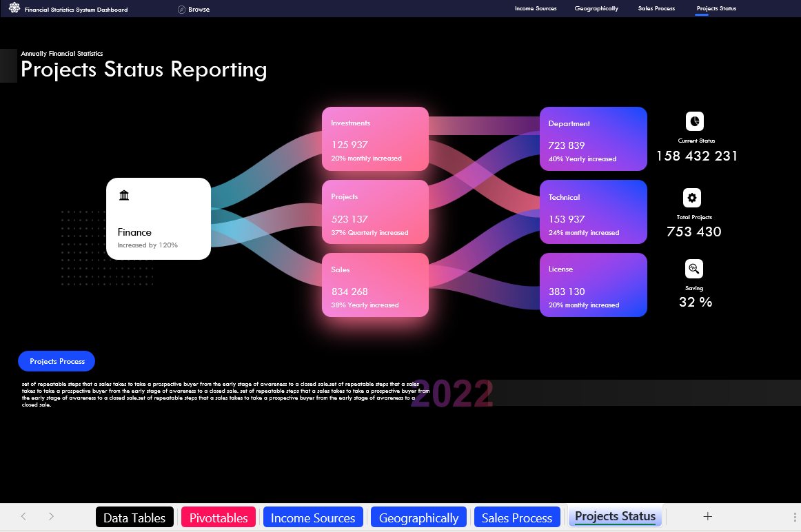Click Sales Process in the top navigation bar
The image size is (801, 532).
[656, 8]
